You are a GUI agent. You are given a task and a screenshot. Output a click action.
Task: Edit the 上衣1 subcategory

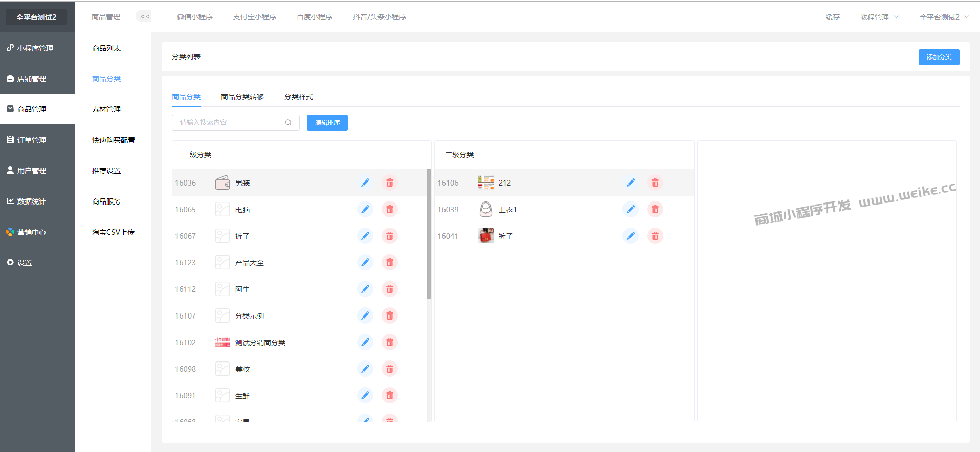click(631, 209)
